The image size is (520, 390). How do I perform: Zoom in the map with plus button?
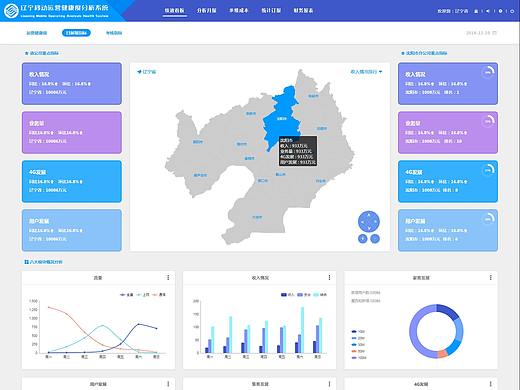(x=362, y=238)
